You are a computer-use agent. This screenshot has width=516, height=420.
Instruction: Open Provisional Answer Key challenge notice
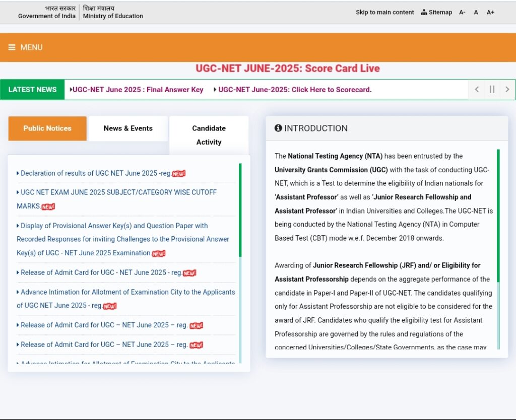coord(123,239)
